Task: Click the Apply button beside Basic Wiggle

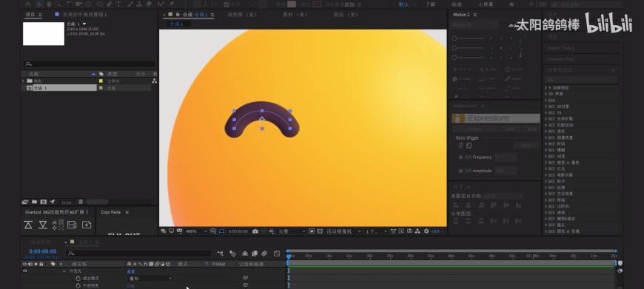Action: [526, 146]
